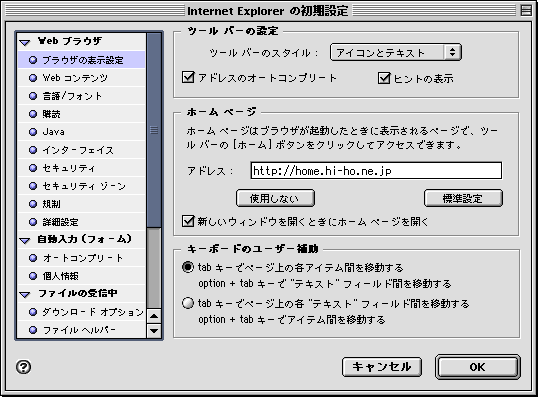
Task: Select セキュリティ in the sidebar
Action: tap(82, 168)
